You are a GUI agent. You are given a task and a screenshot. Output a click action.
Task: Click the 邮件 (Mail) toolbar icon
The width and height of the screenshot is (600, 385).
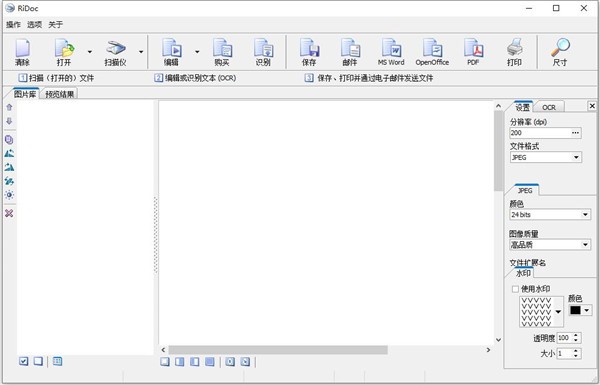point(350,52)
